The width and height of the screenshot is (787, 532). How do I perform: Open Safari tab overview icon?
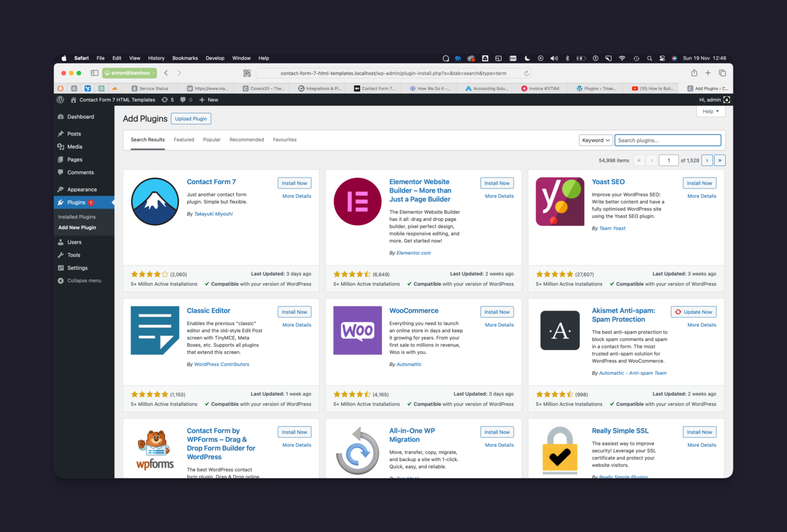pos(723,73)
